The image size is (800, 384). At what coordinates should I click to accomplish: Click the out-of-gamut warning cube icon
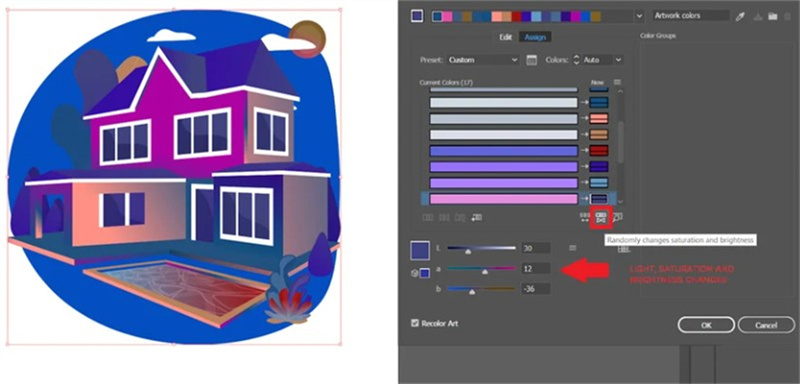click(x=414, y=273)
